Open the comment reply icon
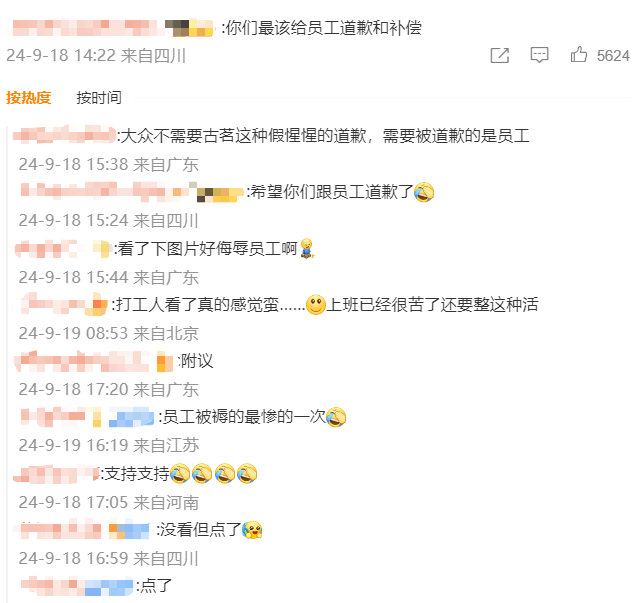The image size is (638, 603). coord(539,55)
